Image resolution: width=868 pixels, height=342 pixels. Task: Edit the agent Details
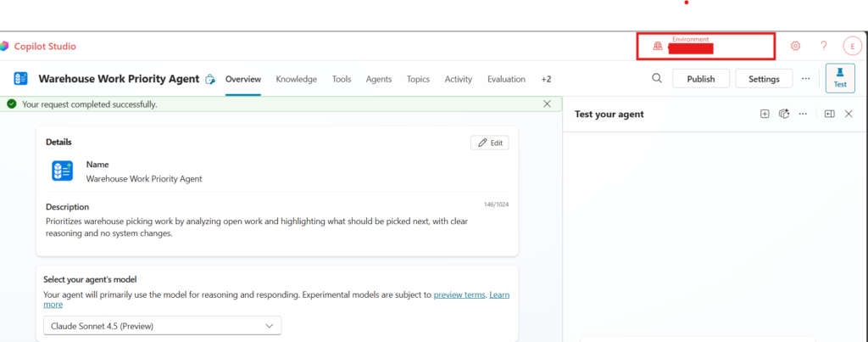(x=490, y=143)
